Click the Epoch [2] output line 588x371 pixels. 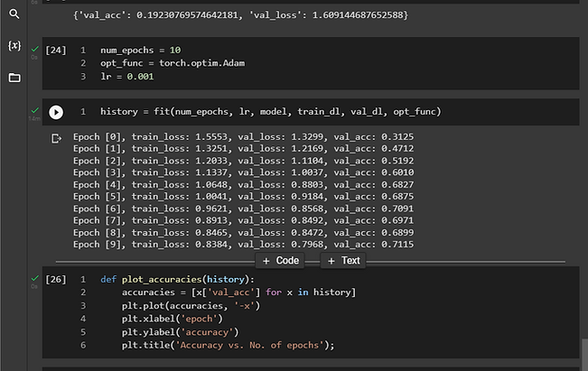click(x=243, y=161)
